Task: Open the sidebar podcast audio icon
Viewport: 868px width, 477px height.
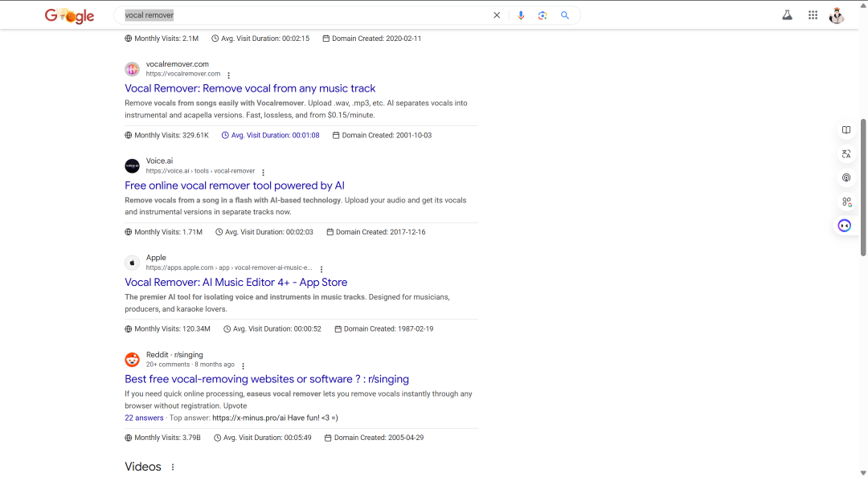Action: coord(845,178)
